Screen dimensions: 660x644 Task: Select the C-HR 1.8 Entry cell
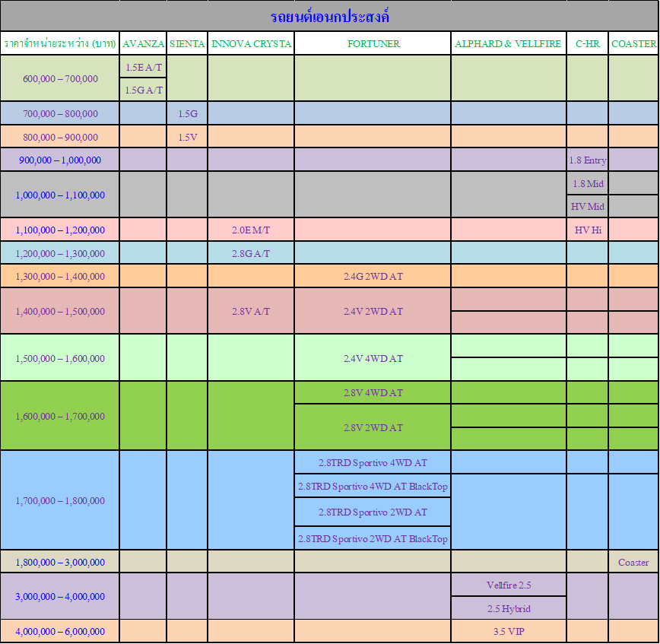[588, 160]
